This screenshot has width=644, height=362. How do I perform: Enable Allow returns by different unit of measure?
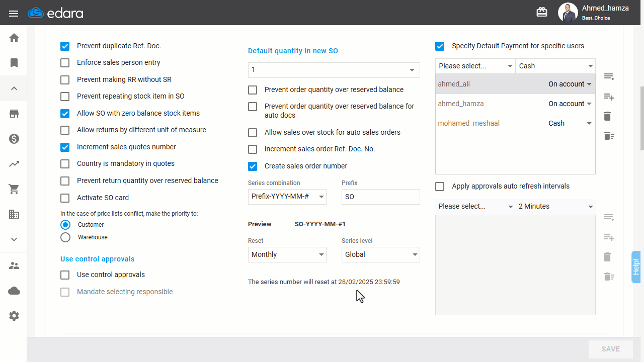[65, 130]
